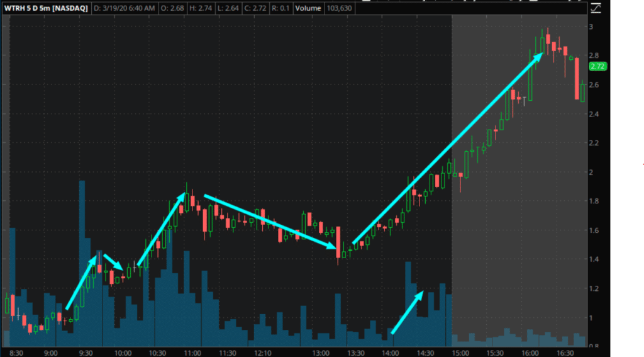Viewport: 644px width, 357px height.
Task: Click the 13:30 time axis label
Action: [x=356, y=353]
